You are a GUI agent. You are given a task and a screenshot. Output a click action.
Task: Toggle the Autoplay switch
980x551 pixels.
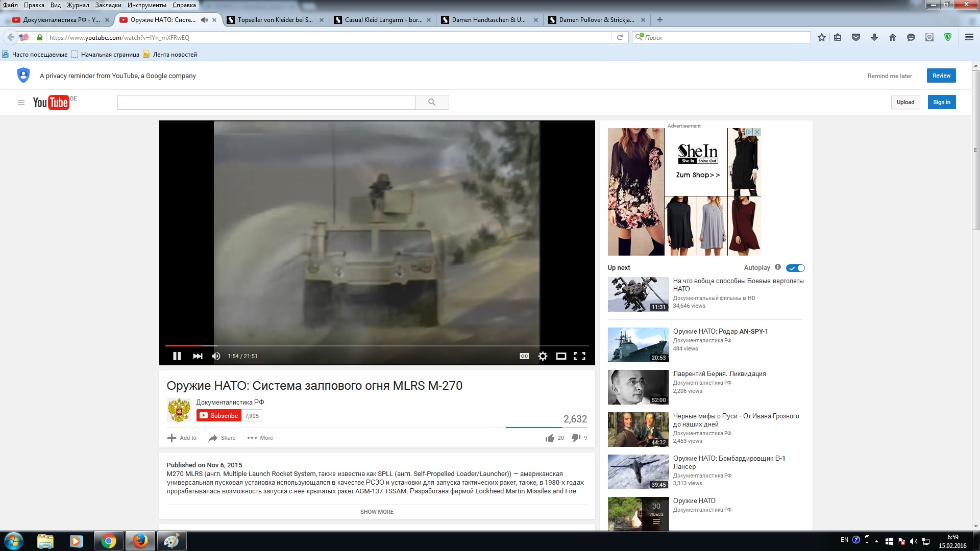tap(795, 268)
